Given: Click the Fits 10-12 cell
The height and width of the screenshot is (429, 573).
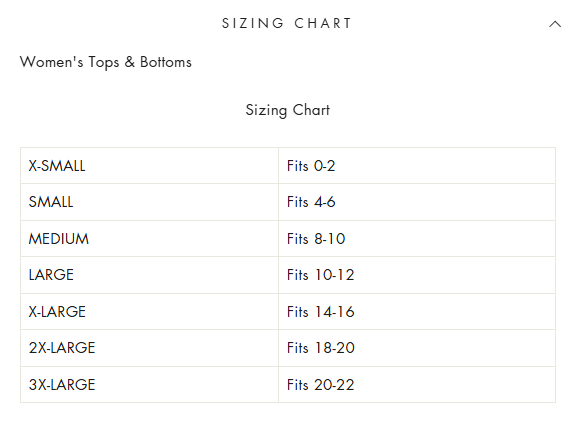Looking at the screenshot, I should point(417,275).
